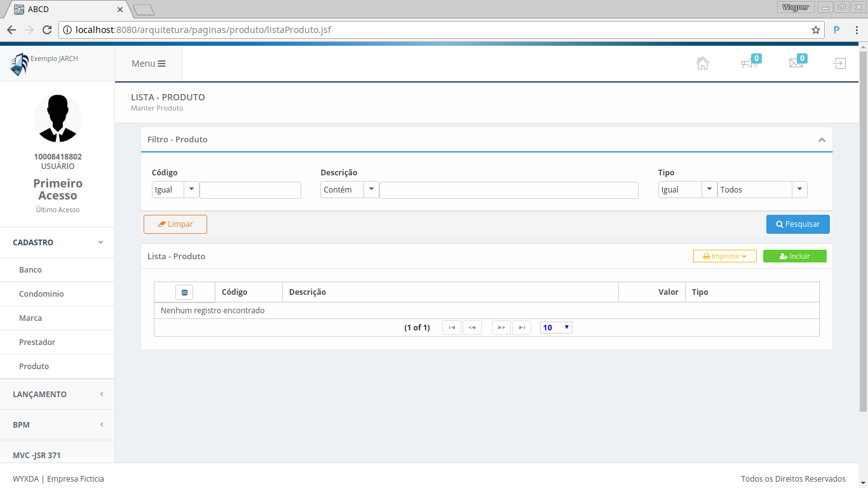
Task: Click the logout icon at top right
Action: pos(839,64)
